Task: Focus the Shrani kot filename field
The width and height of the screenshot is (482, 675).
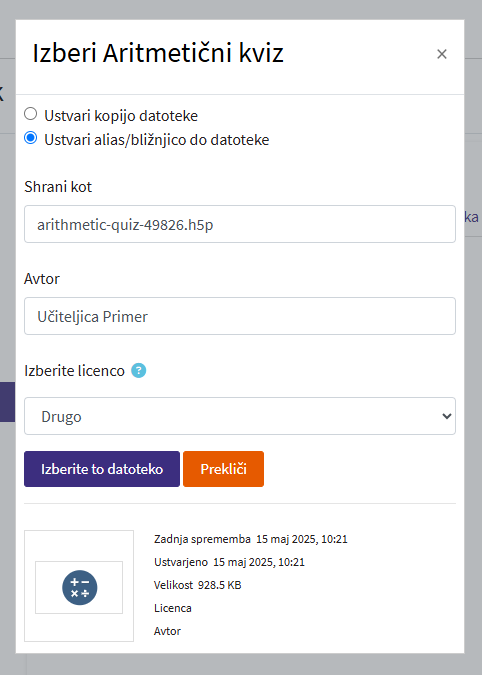Action: [x=240, y=224]
